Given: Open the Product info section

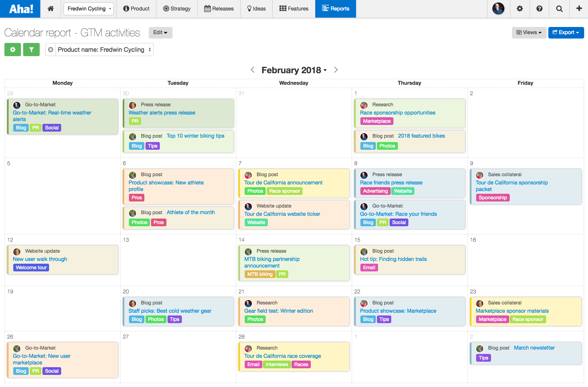Looking at the screenshot, I should [x=136, y=9].
